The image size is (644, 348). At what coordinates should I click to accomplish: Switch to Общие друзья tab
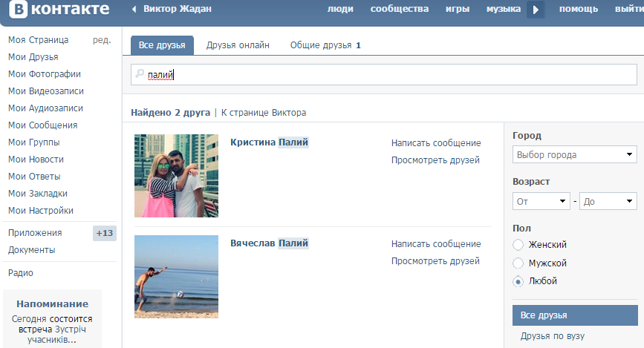[325, 45]
